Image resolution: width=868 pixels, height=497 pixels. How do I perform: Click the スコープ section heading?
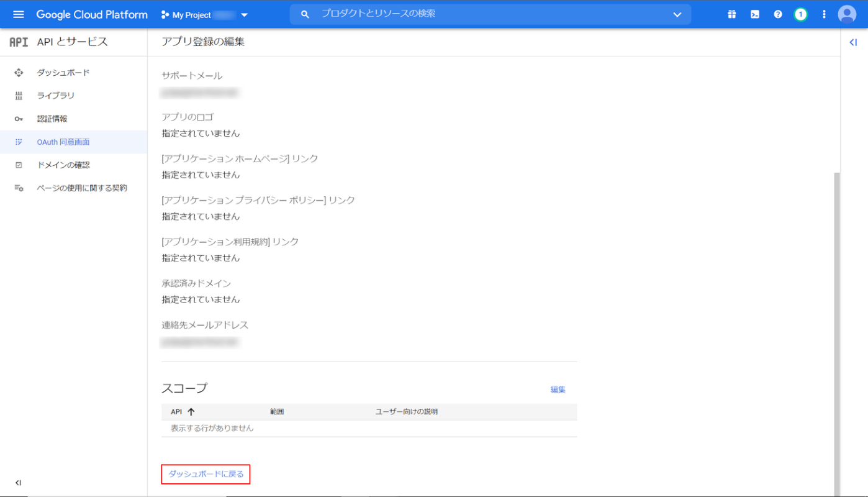[184, 388]
